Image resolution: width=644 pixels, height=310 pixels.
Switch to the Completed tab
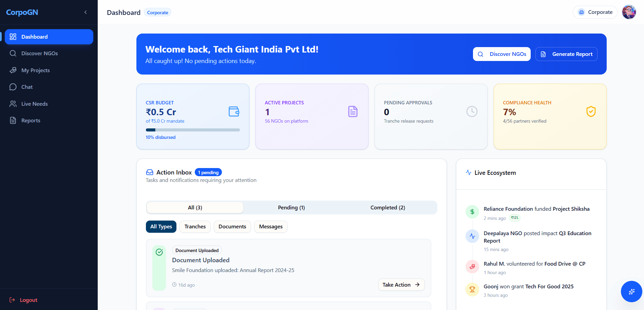point(387,207)
